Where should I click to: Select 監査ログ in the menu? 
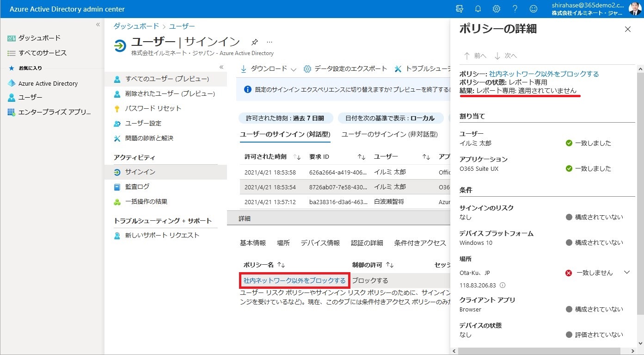click(137, 187)
